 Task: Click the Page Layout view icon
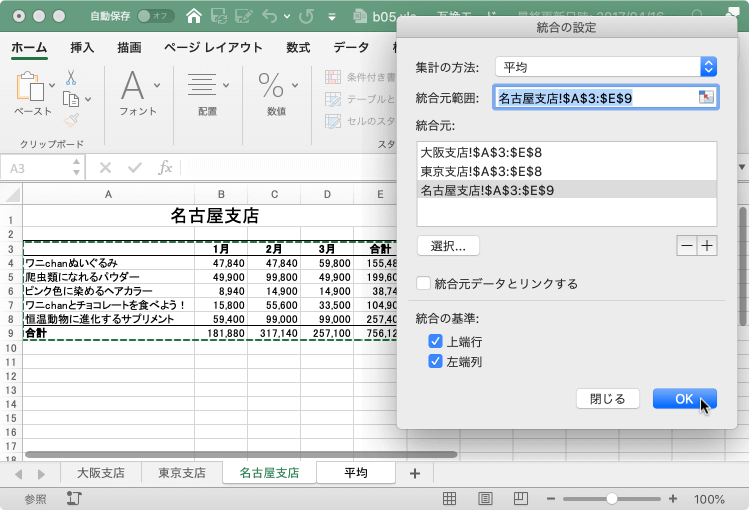[x=485, y=499]
